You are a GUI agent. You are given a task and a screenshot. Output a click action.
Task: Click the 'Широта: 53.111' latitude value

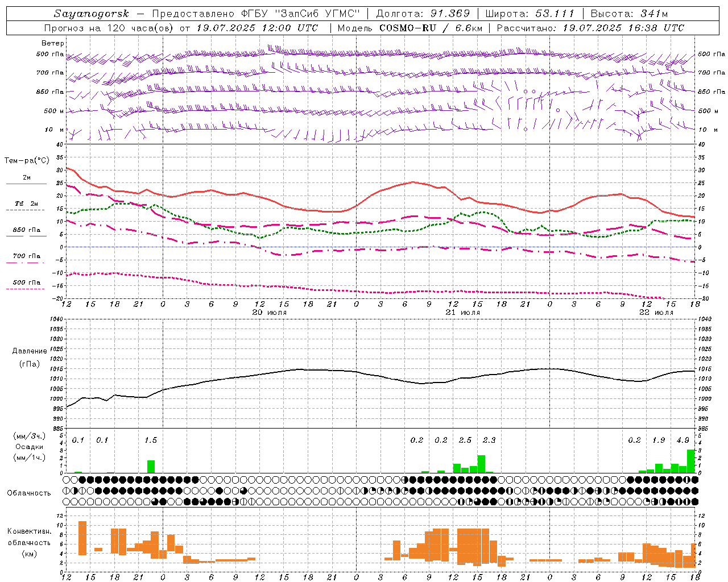pos(530,14)
